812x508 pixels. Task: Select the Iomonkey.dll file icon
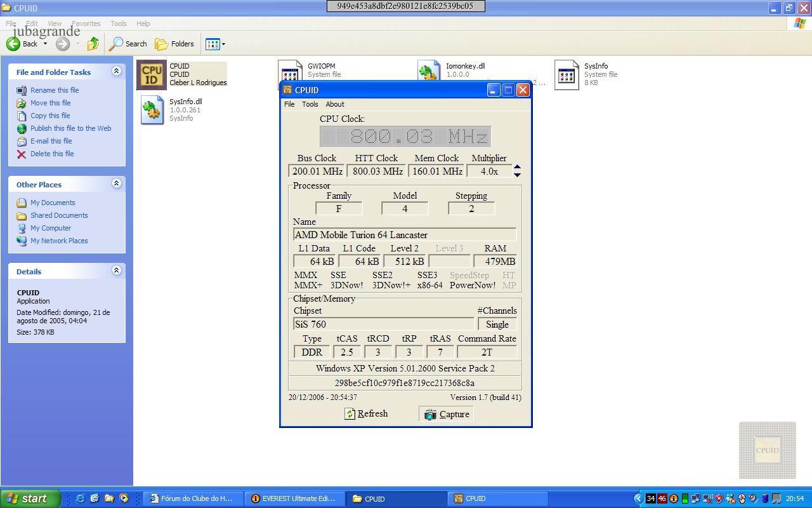pos(429,70)
